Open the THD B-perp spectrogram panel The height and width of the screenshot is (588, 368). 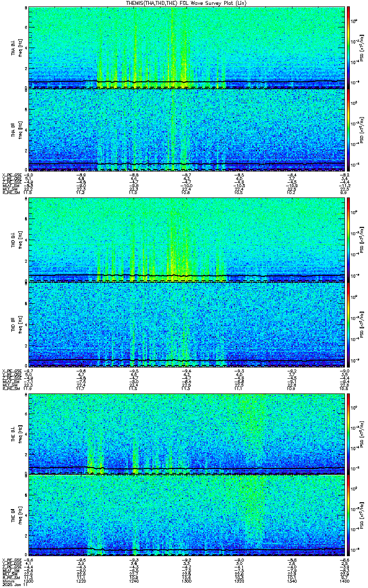[x=186, y=240]
